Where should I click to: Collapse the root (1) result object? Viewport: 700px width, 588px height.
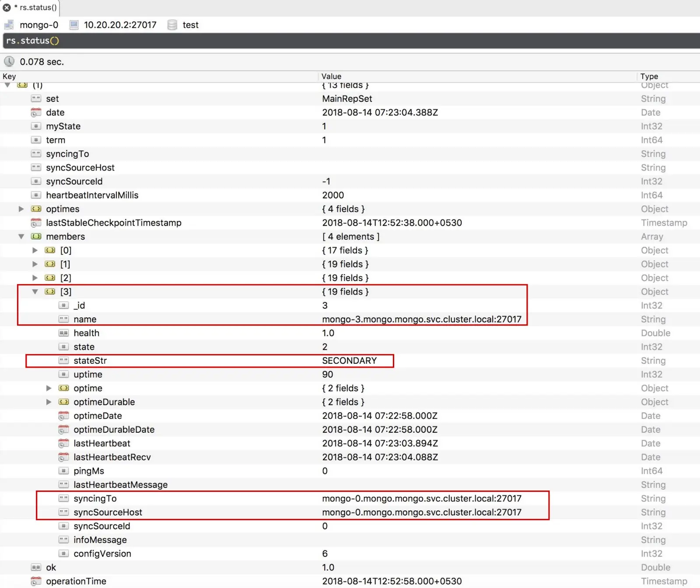tap(7, 85)
